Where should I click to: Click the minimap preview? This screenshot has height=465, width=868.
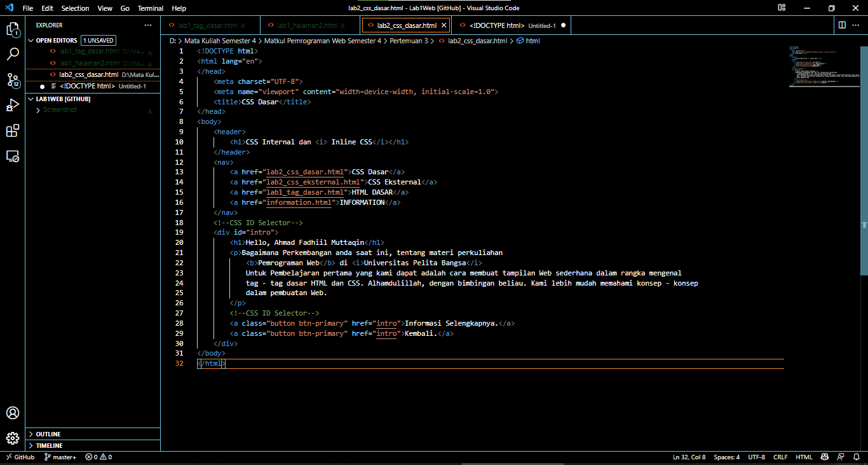click(x=823, y=64)
